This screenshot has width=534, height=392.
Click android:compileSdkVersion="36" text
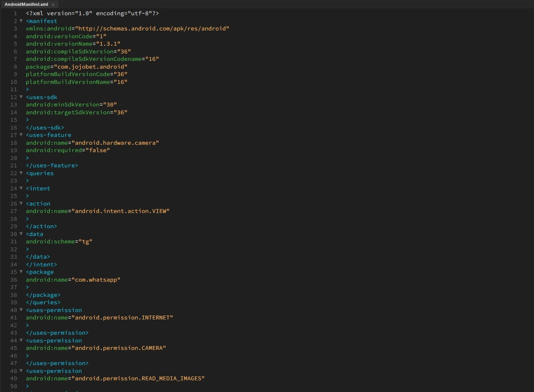pyautogui.click(x=78, y=51)
